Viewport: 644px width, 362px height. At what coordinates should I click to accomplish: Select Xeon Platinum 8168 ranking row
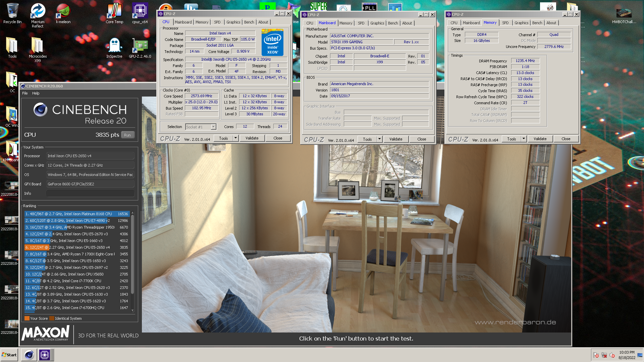click(77, 214)
